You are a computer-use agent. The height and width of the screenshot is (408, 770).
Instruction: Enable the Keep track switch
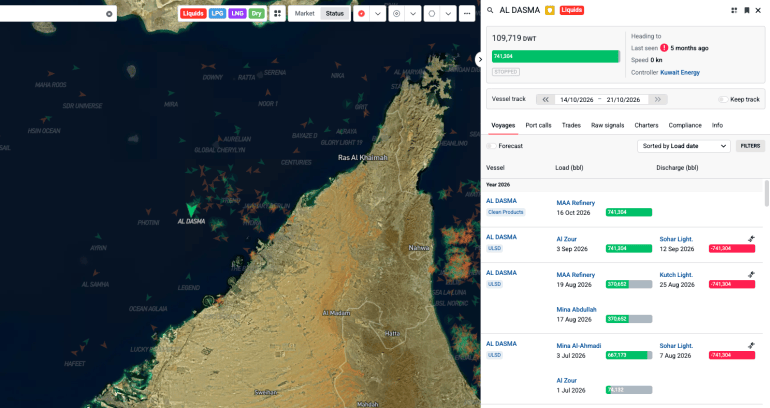tap(723, 99)
